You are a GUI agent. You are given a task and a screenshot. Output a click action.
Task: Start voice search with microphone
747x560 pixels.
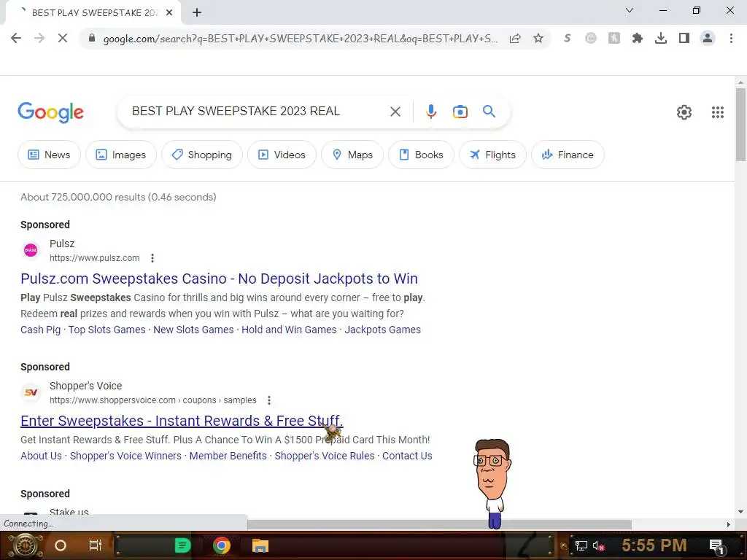click(430, 112)
